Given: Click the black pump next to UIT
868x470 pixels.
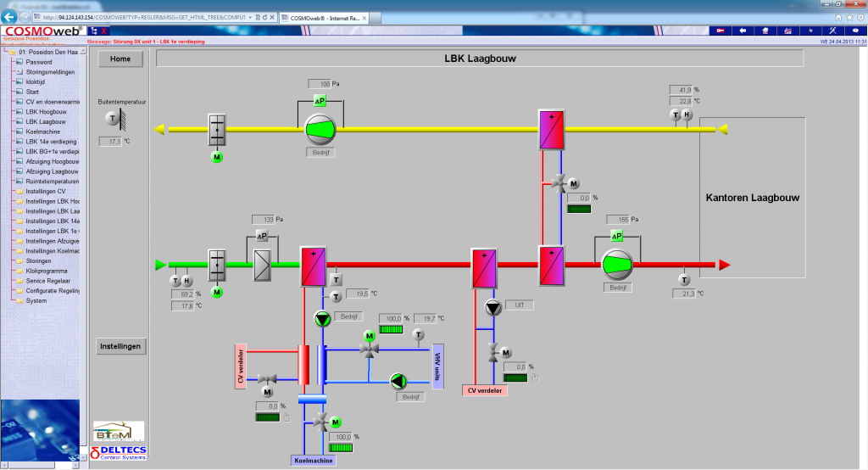Looking at the screenshot, I should point(493,307).
